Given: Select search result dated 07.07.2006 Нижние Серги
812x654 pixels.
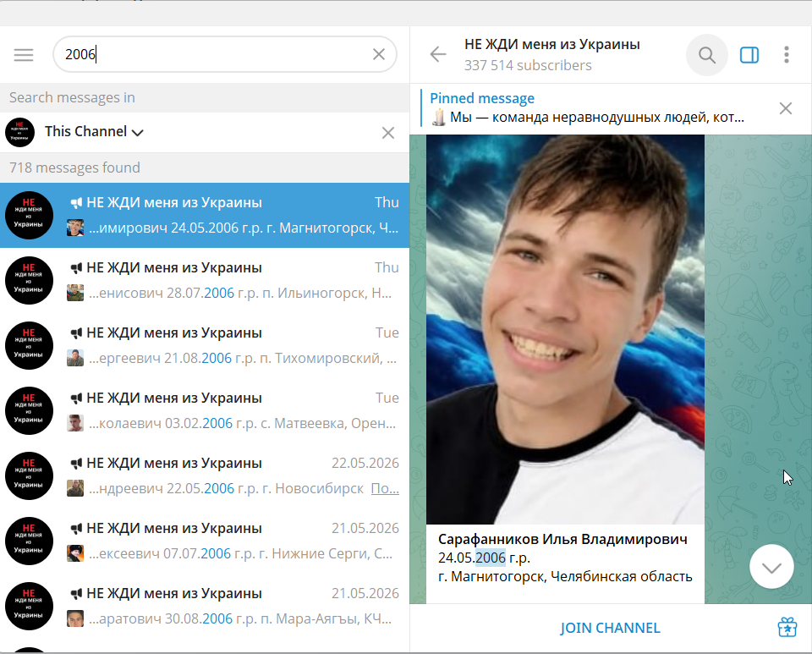Looking at the screenshot, I should tap(205, 541).
